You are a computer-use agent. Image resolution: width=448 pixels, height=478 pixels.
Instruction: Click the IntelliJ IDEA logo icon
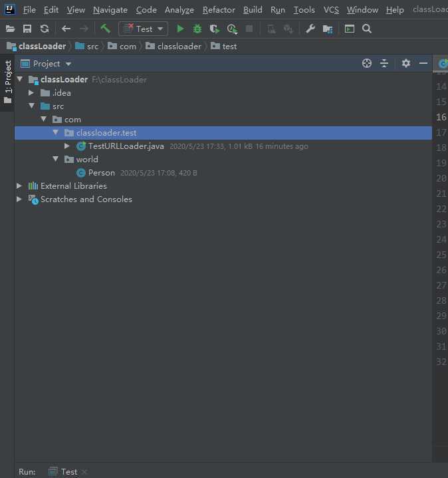click(10, 9)
